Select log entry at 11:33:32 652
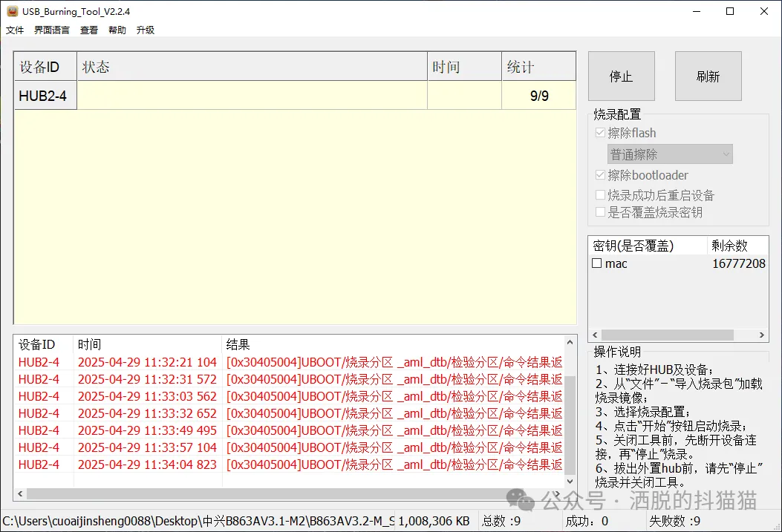 coord(290,413)
